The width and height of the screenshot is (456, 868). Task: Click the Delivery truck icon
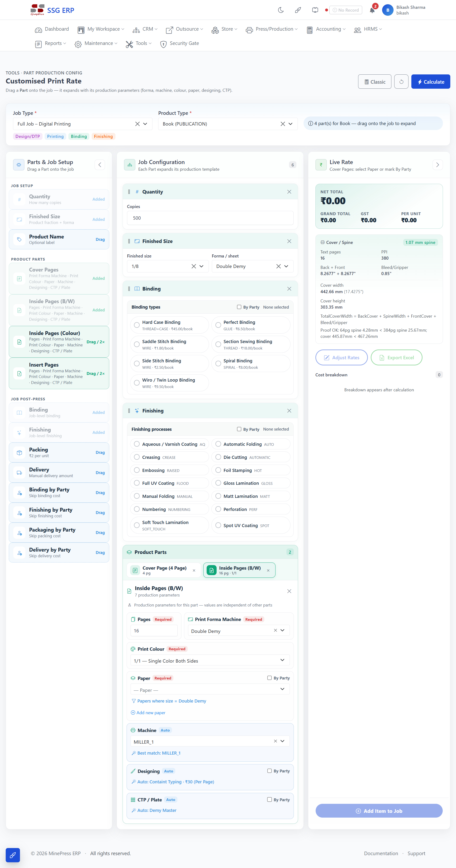coord(19,472)
